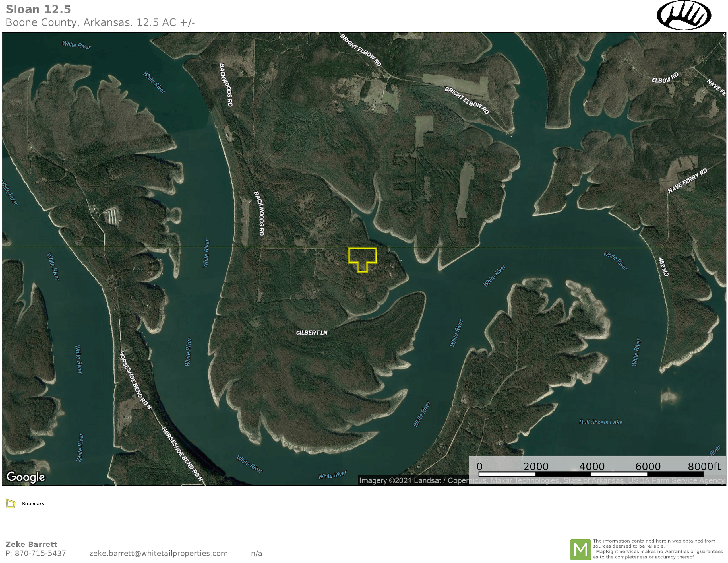The width and height of the screenshot is (728, 563).
Task: Click the Boundary legend text
Action: (x=33, y=504)
